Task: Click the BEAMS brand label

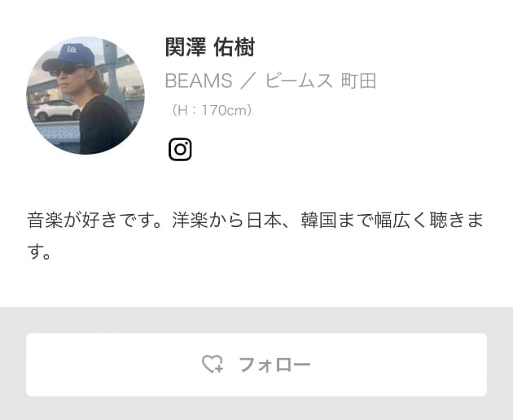Action: (199, 81)
